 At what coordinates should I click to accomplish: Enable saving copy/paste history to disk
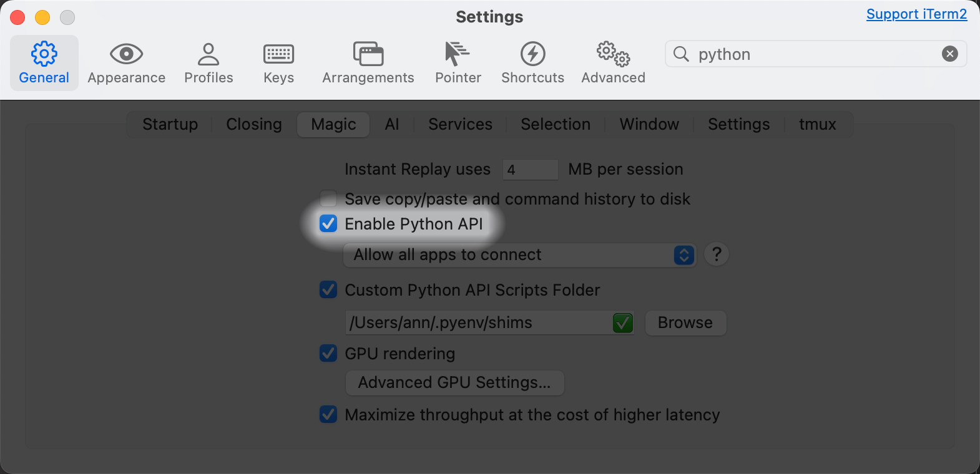[328, 199]
